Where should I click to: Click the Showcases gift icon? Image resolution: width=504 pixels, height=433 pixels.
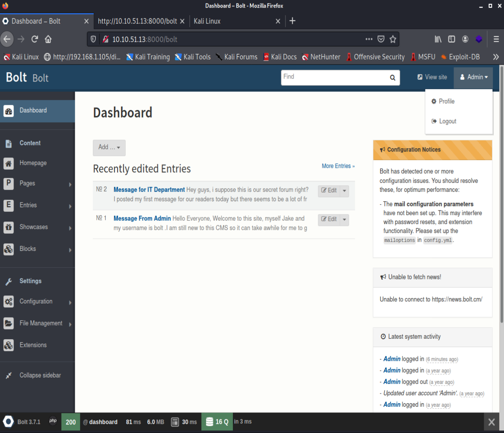pyautogui.click(x=8, y=227)
